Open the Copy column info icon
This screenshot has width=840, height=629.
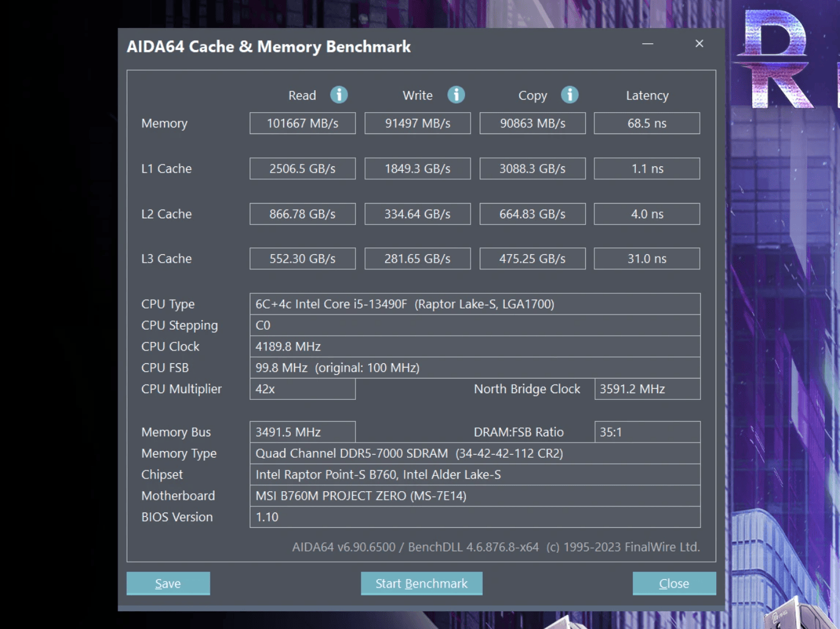569,95
